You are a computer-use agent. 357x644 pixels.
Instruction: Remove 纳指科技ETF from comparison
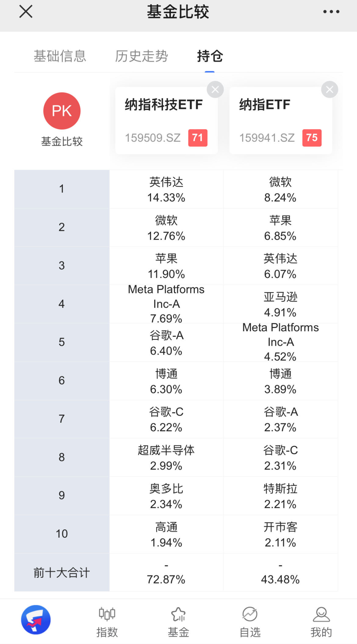(215, 89)
